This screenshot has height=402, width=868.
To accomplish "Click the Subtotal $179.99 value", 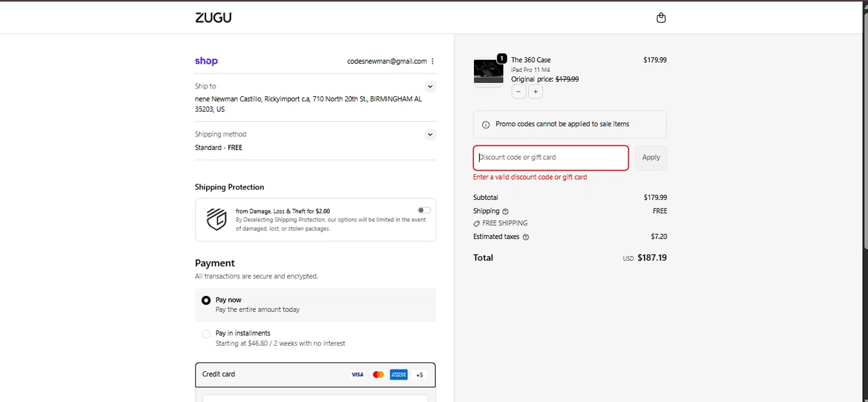I will coord(655,198).
